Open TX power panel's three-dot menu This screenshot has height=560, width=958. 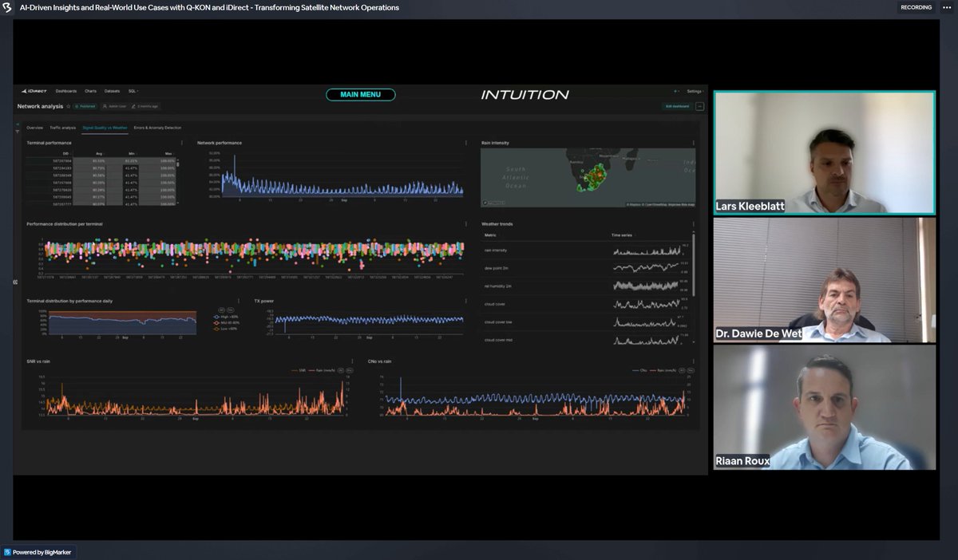tap(466, 301)
